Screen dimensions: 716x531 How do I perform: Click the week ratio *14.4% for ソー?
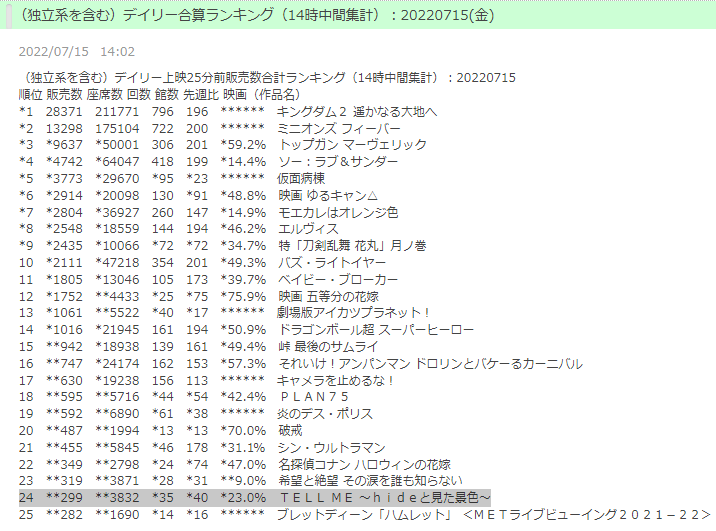click(243, 162)
